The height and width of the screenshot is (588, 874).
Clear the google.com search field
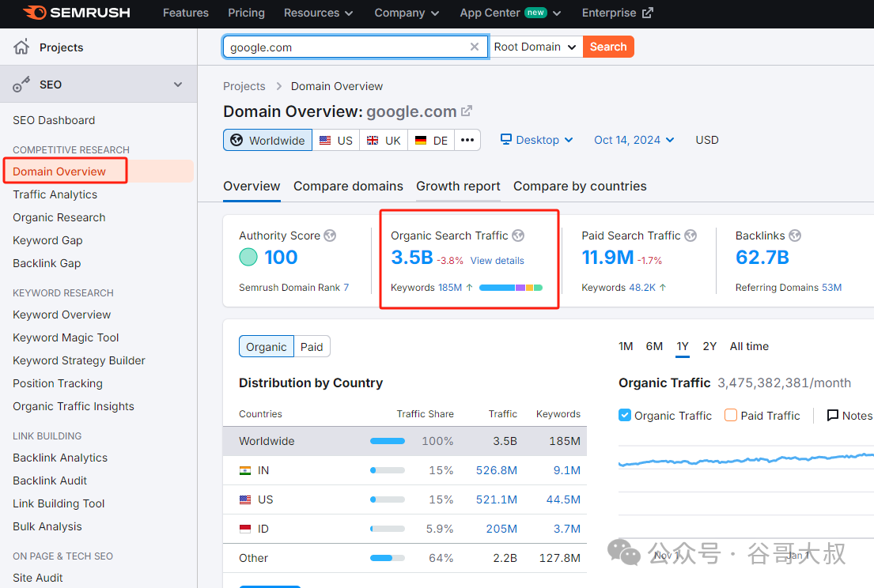tap(475, 47)
